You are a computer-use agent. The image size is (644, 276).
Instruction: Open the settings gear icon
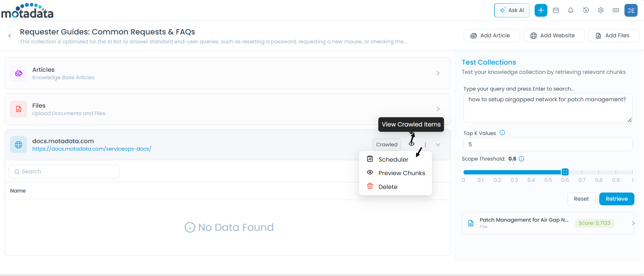(x=601, y=10)
